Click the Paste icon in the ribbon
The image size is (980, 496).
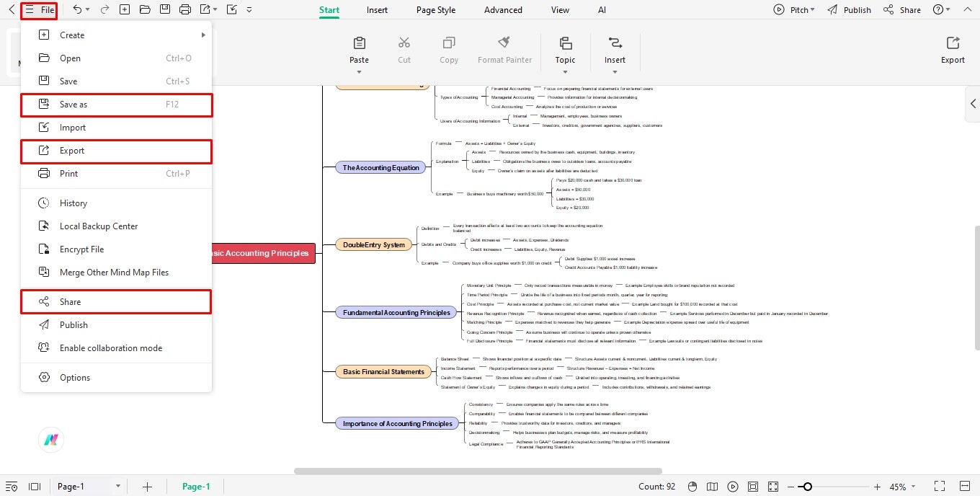[359, 43]
